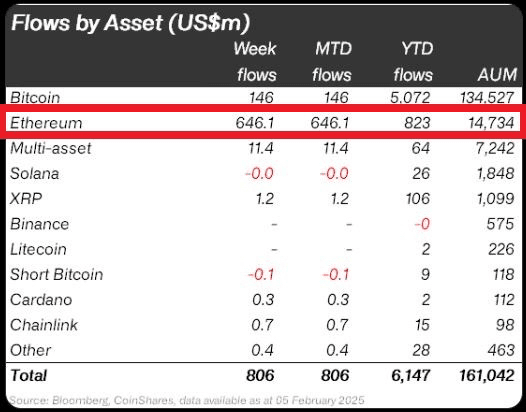Select the Bitcoin row label
This screenshot has height=412, width=526.
[35, 98]
